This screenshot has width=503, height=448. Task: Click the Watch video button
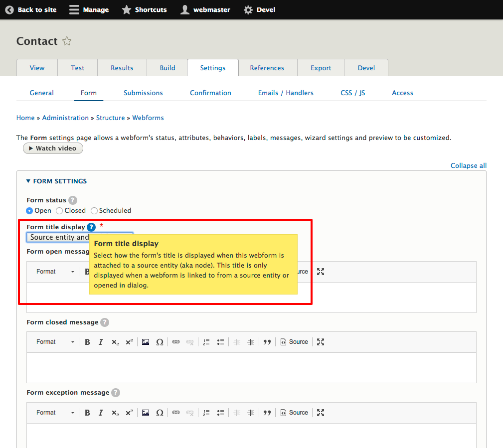(x=53, y=148)
